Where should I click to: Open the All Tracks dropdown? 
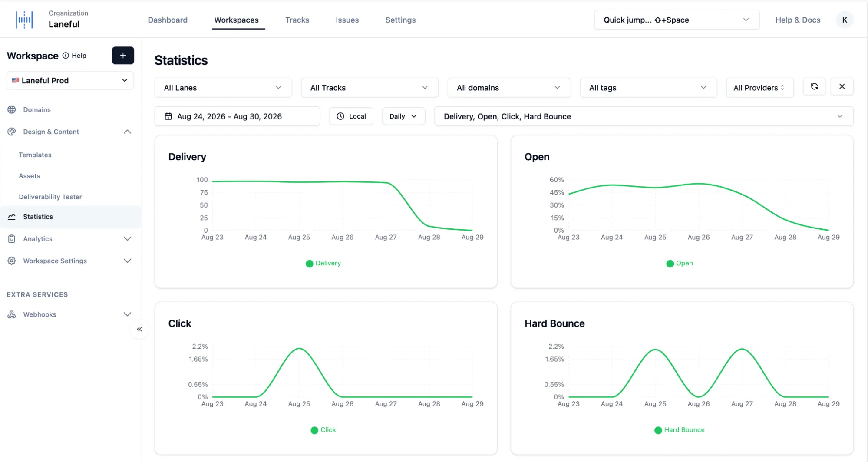point(370,88)
